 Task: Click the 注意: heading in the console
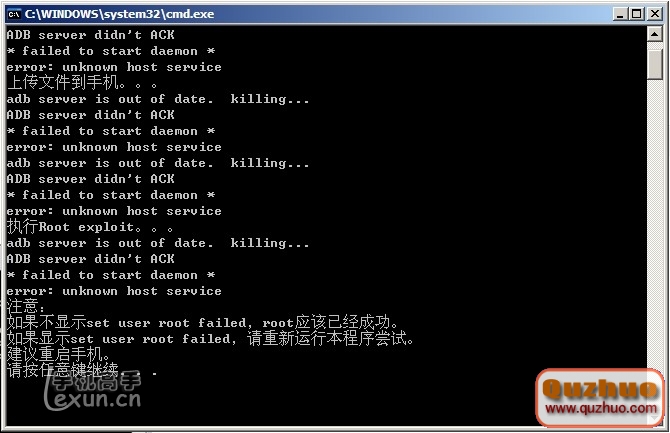point(26,306)
